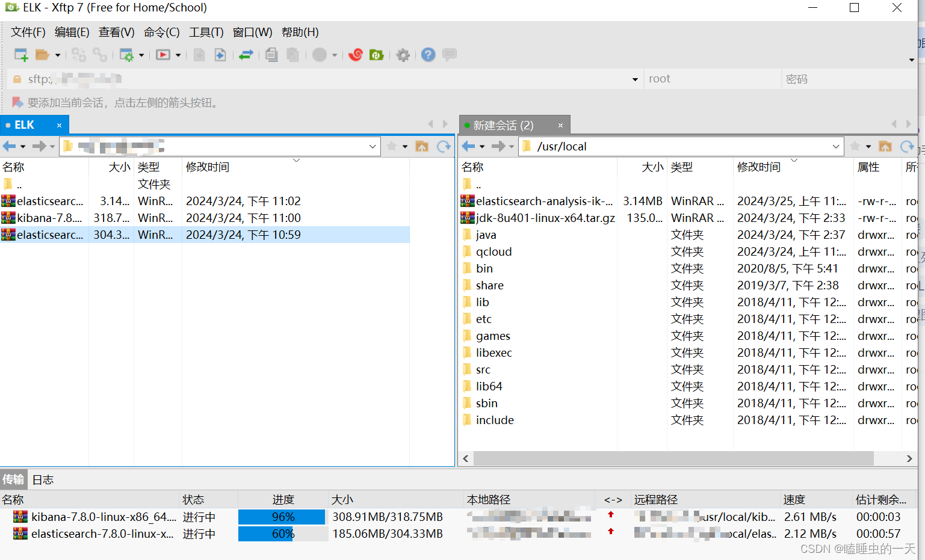The image size is (925, 560).
Task: Open the Tools 工具(T) menu
Action: pos(206,32)
